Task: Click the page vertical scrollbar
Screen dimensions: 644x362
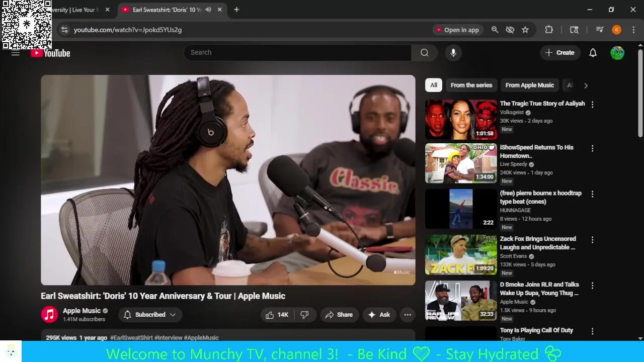Action: 640,93
